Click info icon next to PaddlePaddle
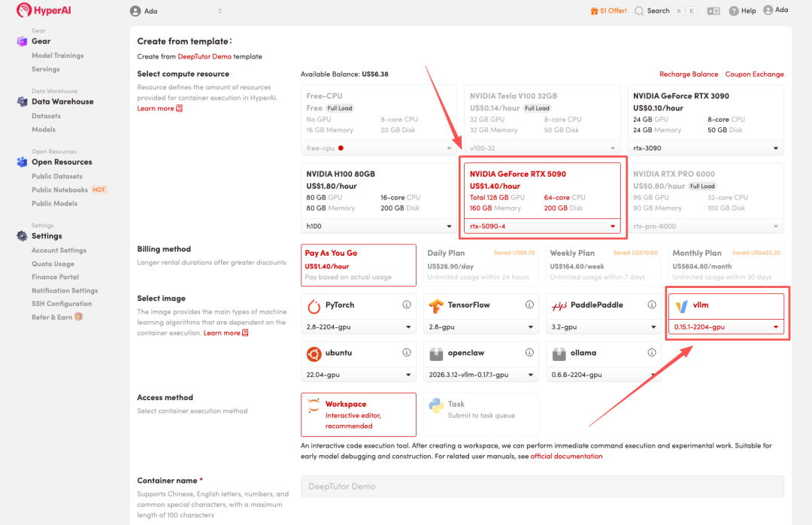The height and width of the screenshot is (525, 812). coord(652,305)
